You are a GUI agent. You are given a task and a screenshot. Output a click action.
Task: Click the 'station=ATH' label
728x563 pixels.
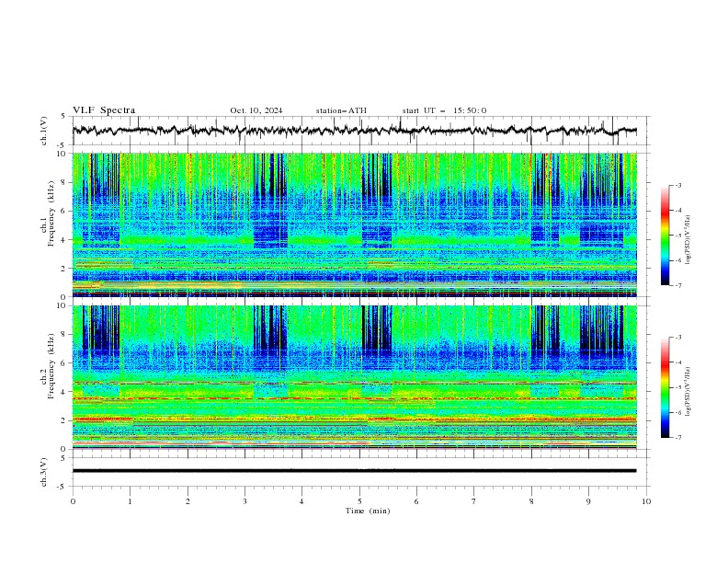pos(341,110)
